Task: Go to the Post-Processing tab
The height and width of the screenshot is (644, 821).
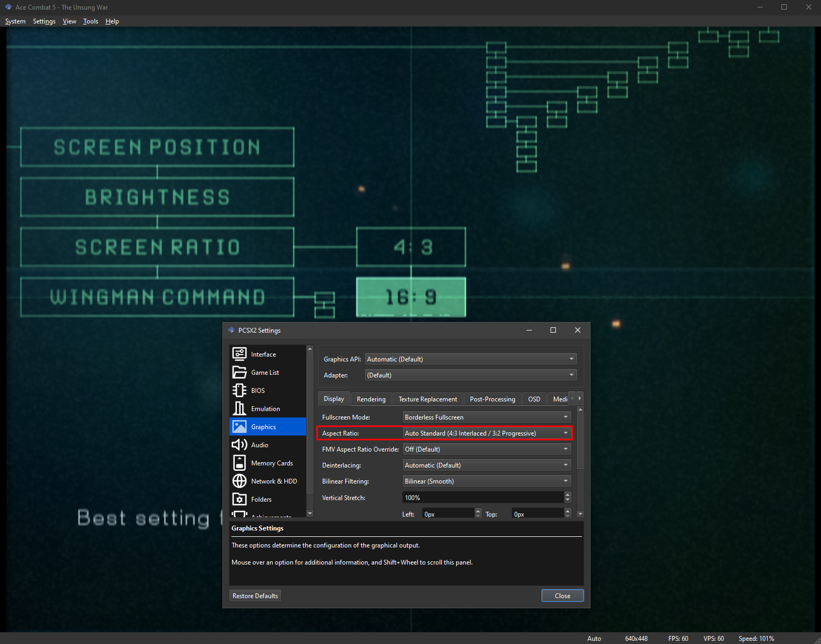Action: tap(492, 399)
